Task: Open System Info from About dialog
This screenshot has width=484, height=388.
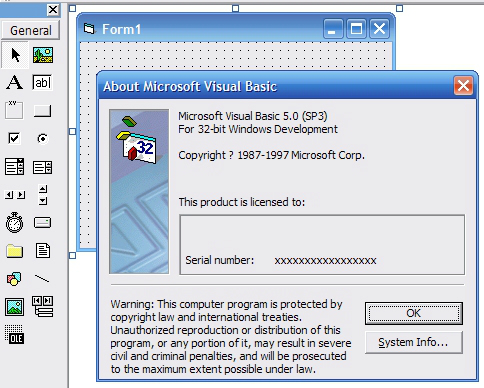Action: tap(414, 342)
